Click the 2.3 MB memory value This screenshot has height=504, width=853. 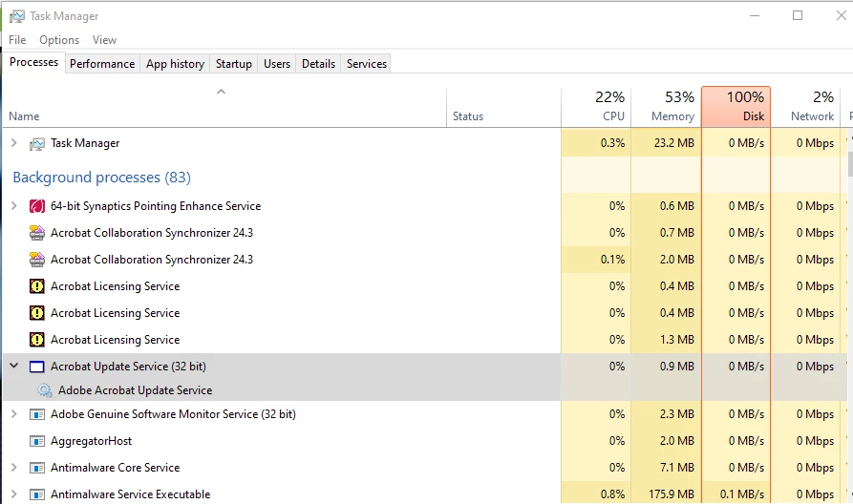click(676, 414)
